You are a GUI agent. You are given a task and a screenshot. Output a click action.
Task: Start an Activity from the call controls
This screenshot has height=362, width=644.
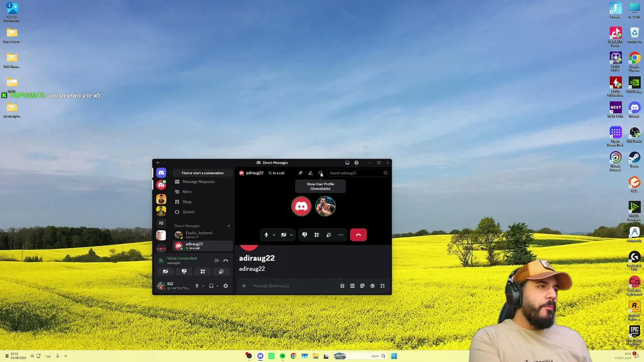(316, 235)
